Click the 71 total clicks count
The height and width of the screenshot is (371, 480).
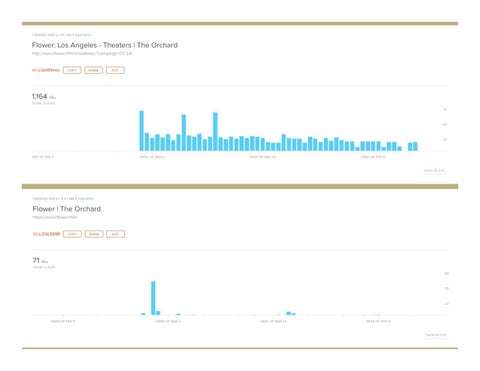[36, 260]
